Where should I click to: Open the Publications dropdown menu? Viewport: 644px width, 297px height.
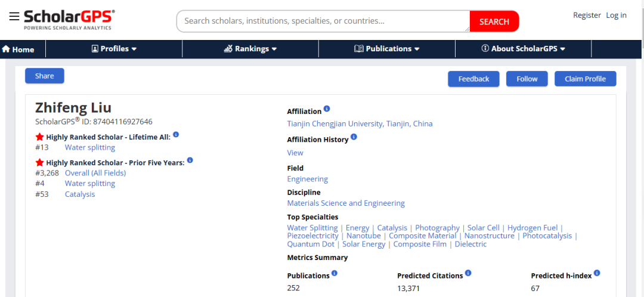coord(387,49)
